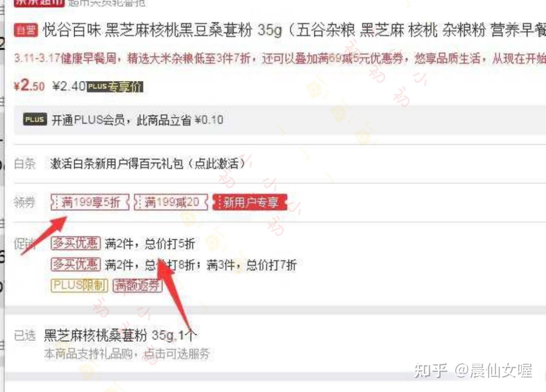Click the first 多买优惠 promotion tag
Image resolution: width=546 pixels, height=392 pixels.
[76, 244]
